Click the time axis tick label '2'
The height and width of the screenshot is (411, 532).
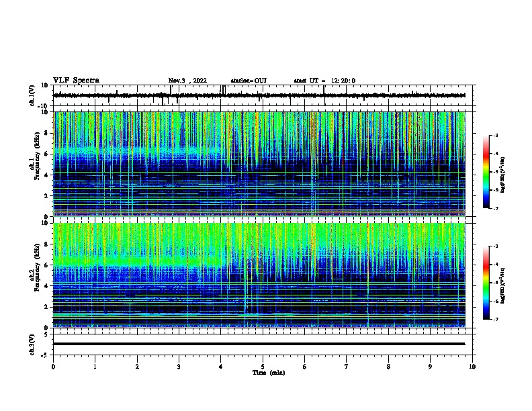coord(137,367)
